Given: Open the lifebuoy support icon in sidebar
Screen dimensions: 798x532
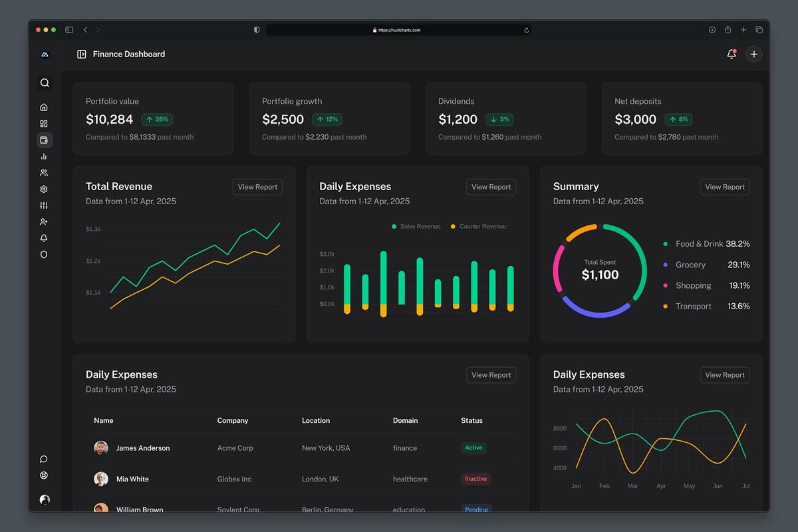Looking at the screenshot, I should point(44,475).
